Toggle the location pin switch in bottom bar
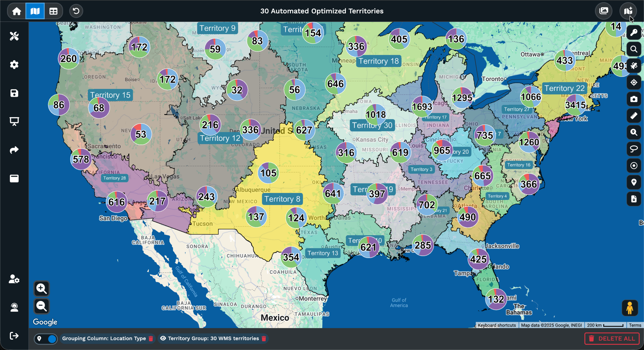This screenshot has height=350, width=644. pos(46,339)
